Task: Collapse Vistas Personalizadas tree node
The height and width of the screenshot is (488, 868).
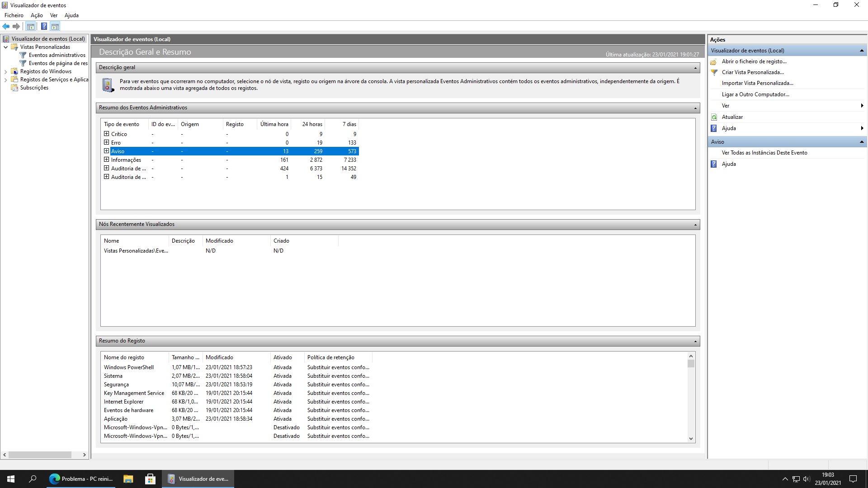Action: tap(5, 47)
